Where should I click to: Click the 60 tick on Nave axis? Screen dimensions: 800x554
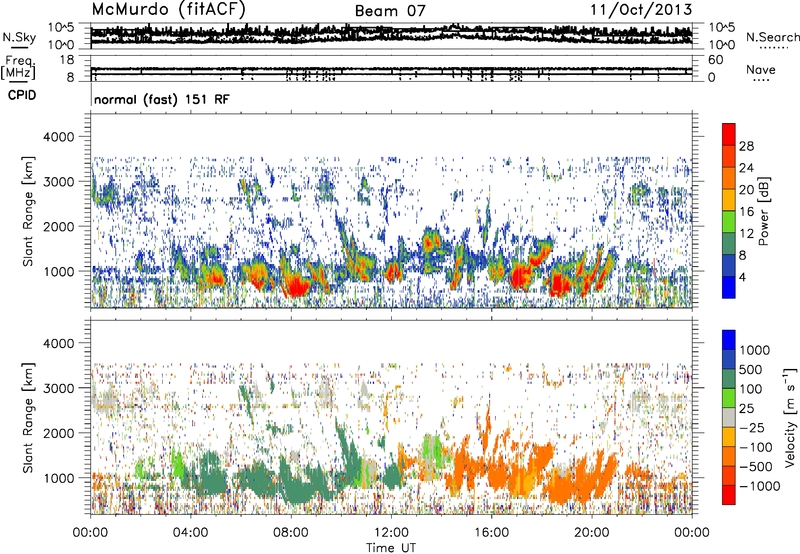715,60
